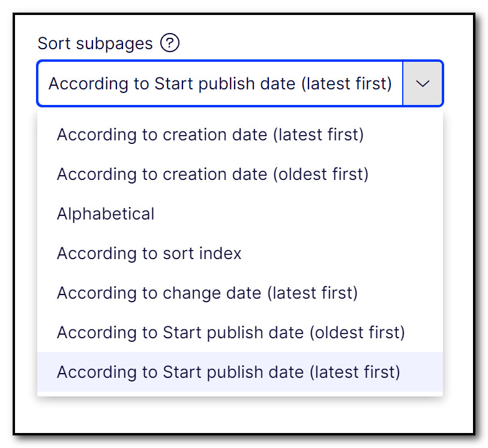Select According to creation date (latest first)
Image resolution: width=488 pixels, height=448 pixels.
240,134
